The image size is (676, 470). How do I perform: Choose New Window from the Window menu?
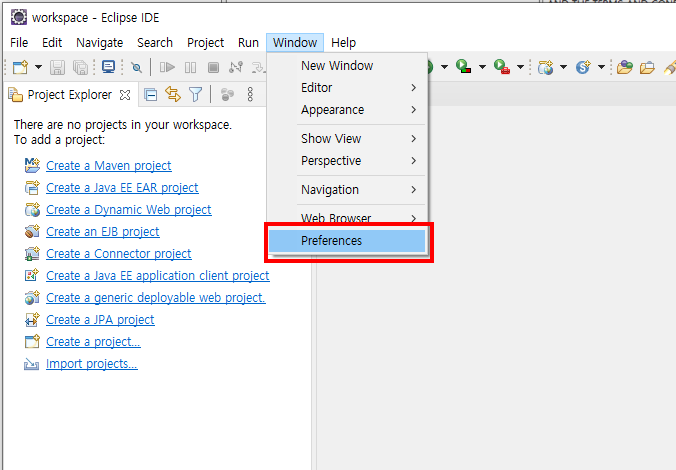pos(347,66)
